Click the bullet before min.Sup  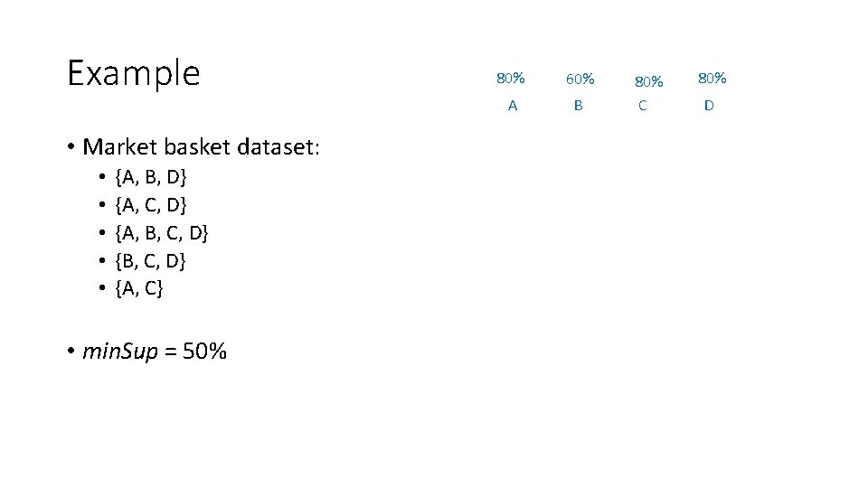pos(70,352)
